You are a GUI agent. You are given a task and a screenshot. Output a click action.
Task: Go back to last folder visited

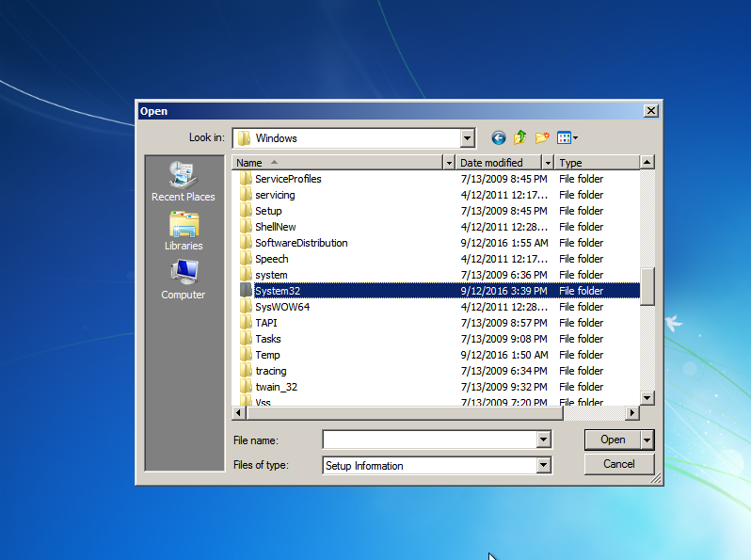(x=498, y=138)
